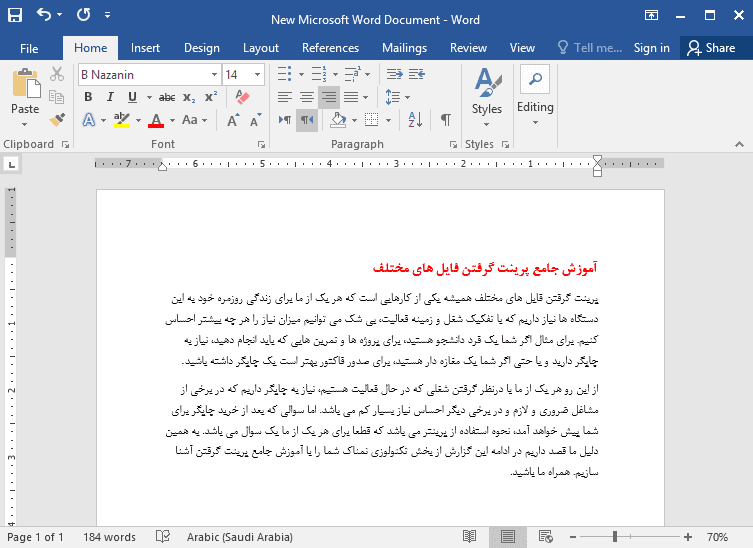Click the Copy icon

57,97
